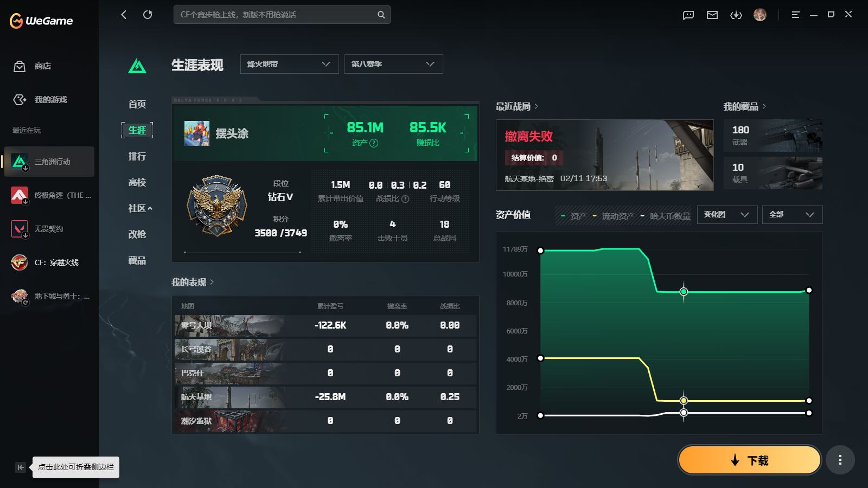868x488 pixels.
Task: Click the user profile avatar
Action: tap(760, 15)
